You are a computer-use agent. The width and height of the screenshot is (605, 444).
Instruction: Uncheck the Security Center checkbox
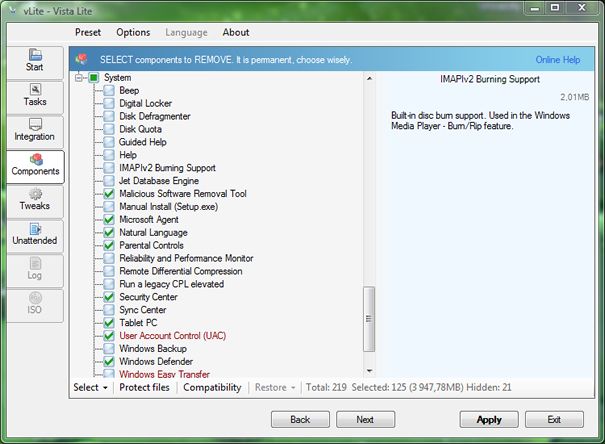(109, 297)
